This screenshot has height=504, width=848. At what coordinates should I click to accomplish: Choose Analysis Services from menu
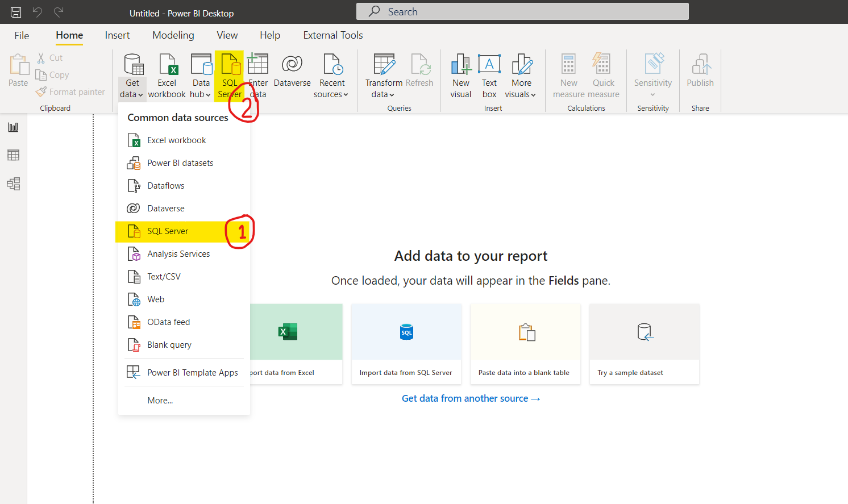[184, 254]
